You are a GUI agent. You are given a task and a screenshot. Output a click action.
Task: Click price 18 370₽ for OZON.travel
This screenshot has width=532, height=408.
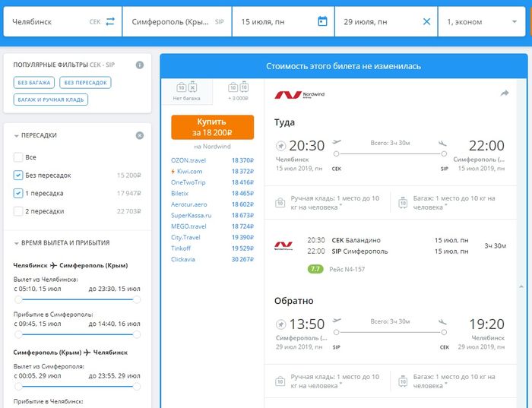coord(242,160)
